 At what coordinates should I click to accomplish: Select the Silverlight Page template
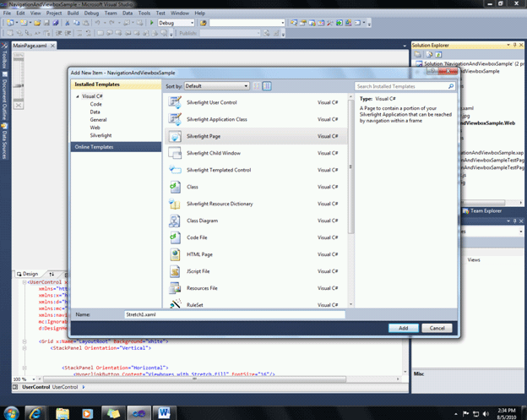(x=255, y=136)
